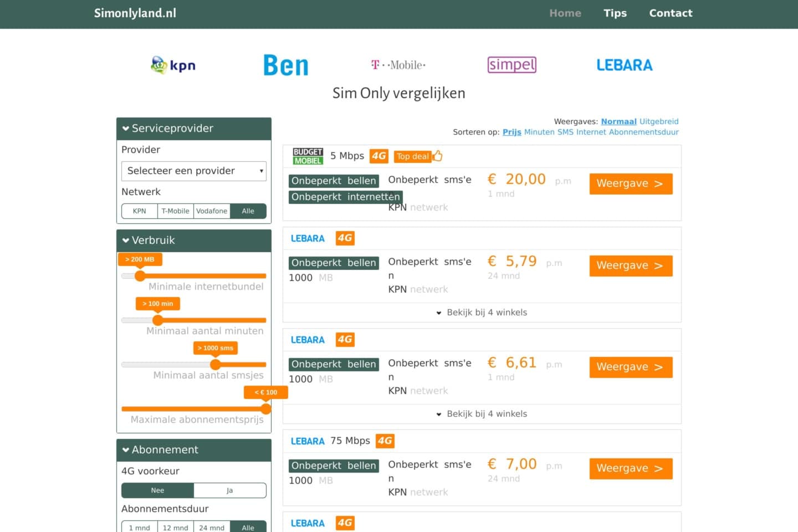Click the Simpel provider logo
The height and width of the screenshot is (532, 798).
pos(512,65)
